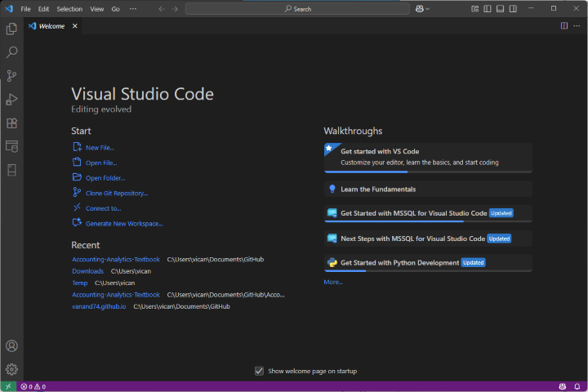Close the Welcome tab

point(74,26)
